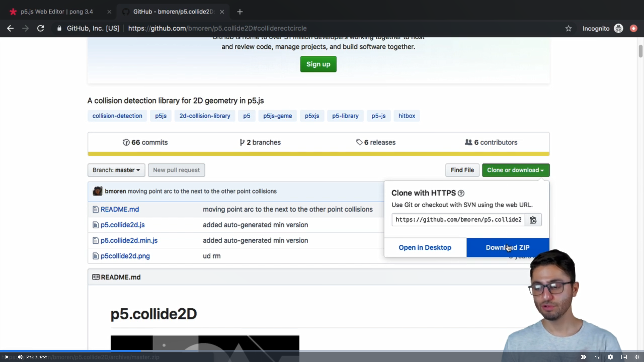The height and width of the screenshot is (362, 644).
Task: Open the p5js-game topic tag
Action: click(x=277, y=116)
